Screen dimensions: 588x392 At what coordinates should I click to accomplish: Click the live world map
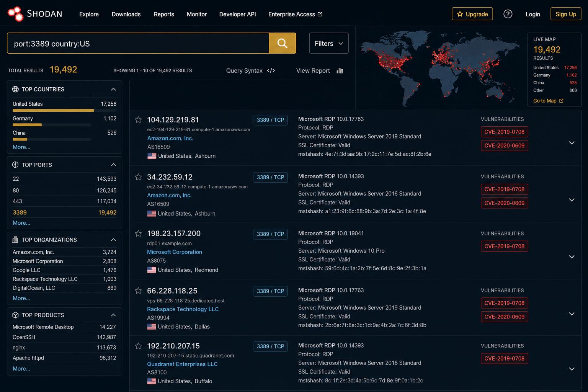[440, 68]
